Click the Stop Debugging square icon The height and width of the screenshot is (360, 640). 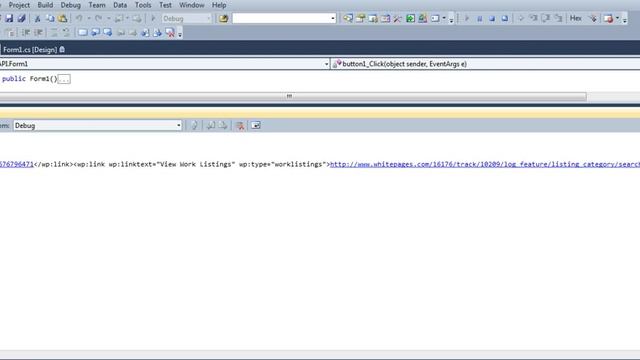tap(492, 18)
